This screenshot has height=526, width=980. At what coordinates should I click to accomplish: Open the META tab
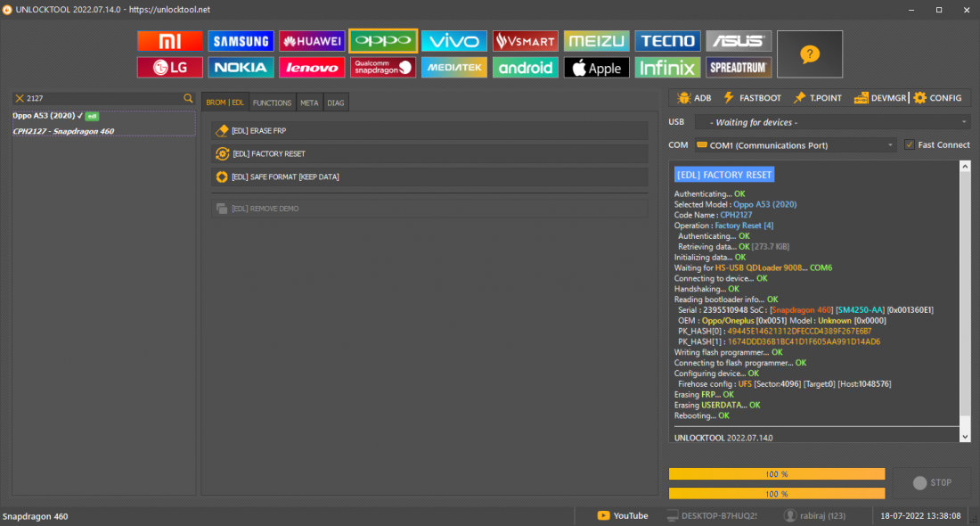click(x=309, y=103)
